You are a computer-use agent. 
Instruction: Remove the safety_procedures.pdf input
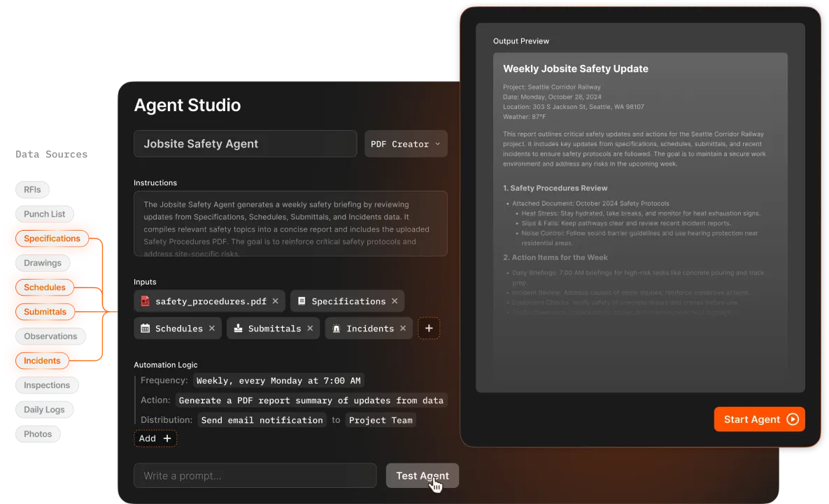[x=276, y=301]
